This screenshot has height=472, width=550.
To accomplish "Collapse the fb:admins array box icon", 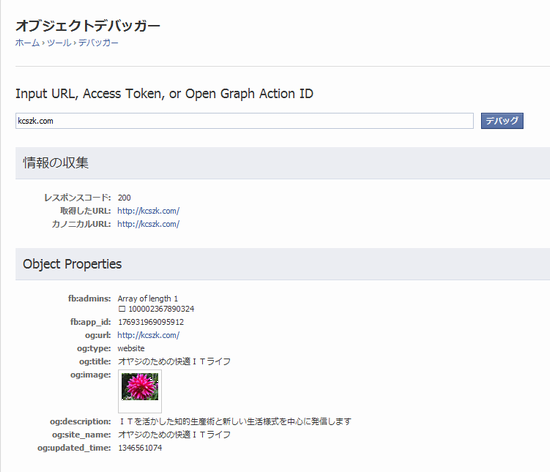I will [x=122, y=309].
